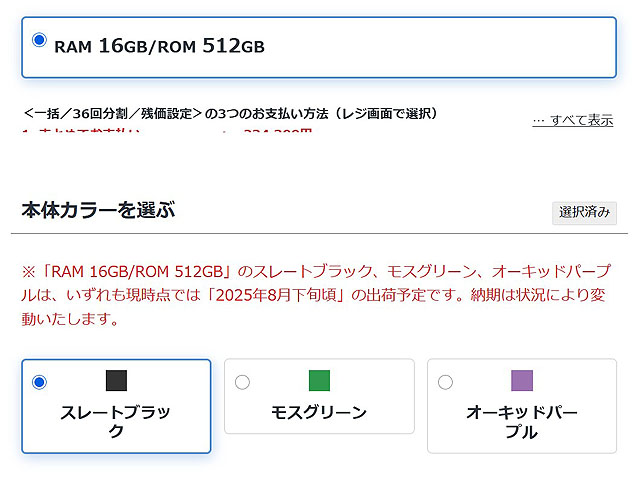Click the RAM 16GB/ROM 512GB label text

pos(159,46)
